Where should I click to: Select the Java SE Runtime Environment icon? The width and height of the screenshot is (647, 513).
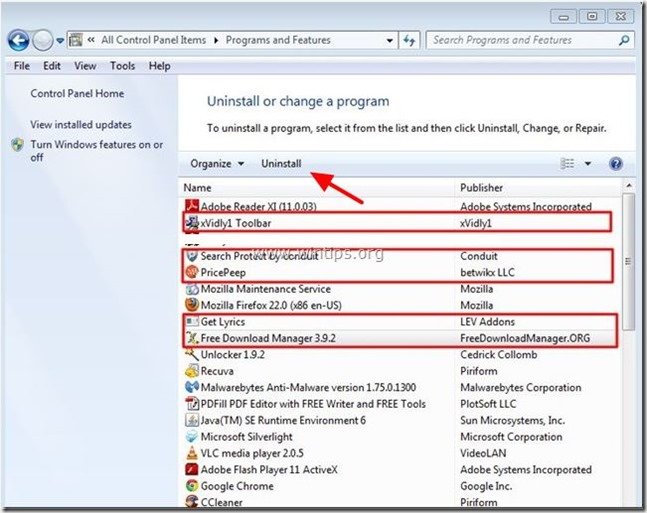(x=192, y=420)
